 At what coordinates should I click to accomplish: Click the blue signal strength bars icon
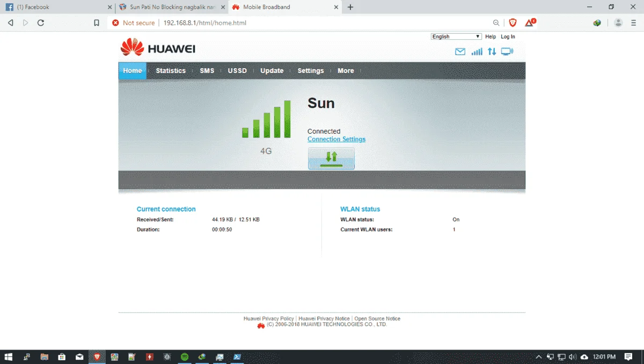point(477,52)
